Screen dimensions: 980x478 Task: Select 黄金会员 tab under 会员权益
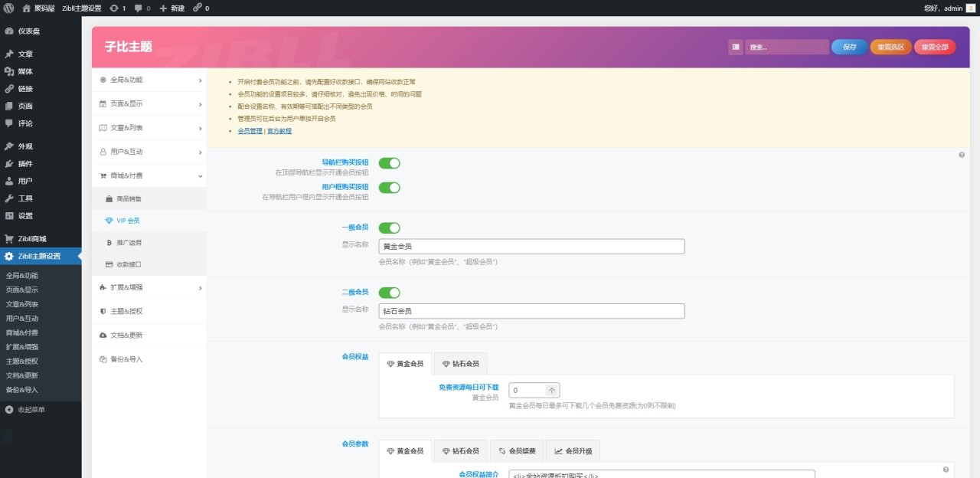coord(405,364)
